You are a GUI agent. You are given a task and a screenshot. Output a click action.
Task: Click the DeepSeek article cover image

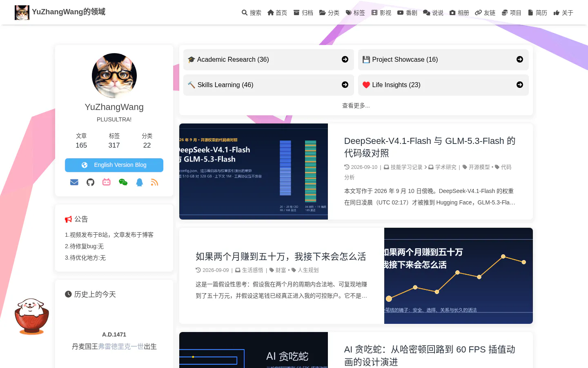pos(254,171)
